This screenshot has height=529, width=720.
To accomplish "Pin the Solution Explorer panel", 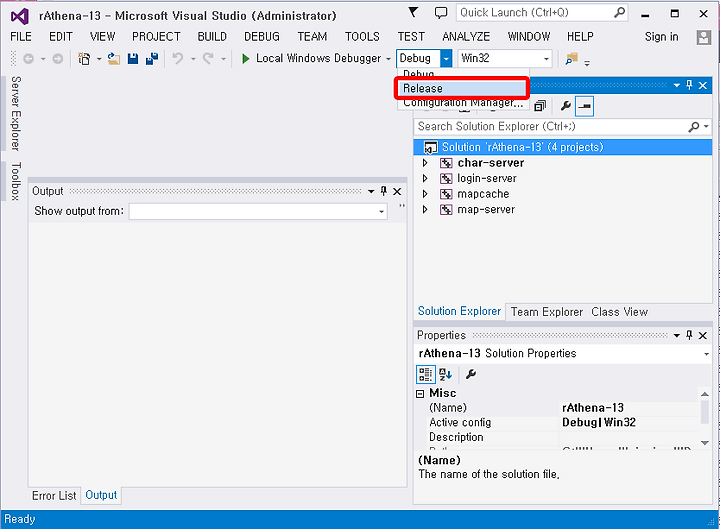I will (689, 85).
